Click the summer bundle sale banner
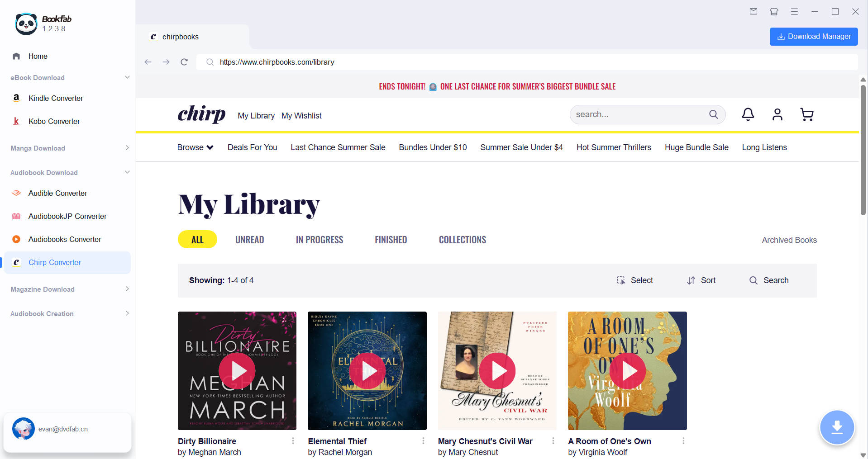The width and height of the screenshot is (868, 459). [497, 86]
